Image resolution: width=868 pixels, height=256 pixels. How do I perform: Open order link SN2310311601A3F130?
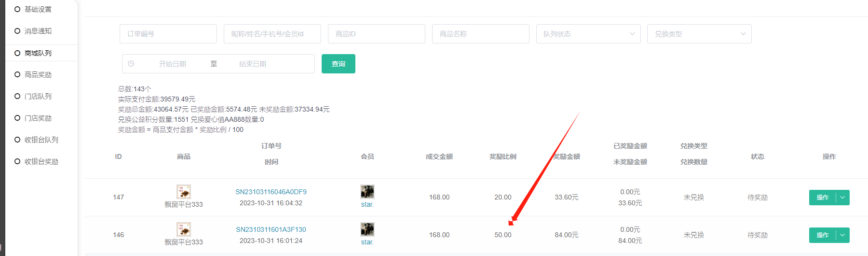tap(271, 229)
